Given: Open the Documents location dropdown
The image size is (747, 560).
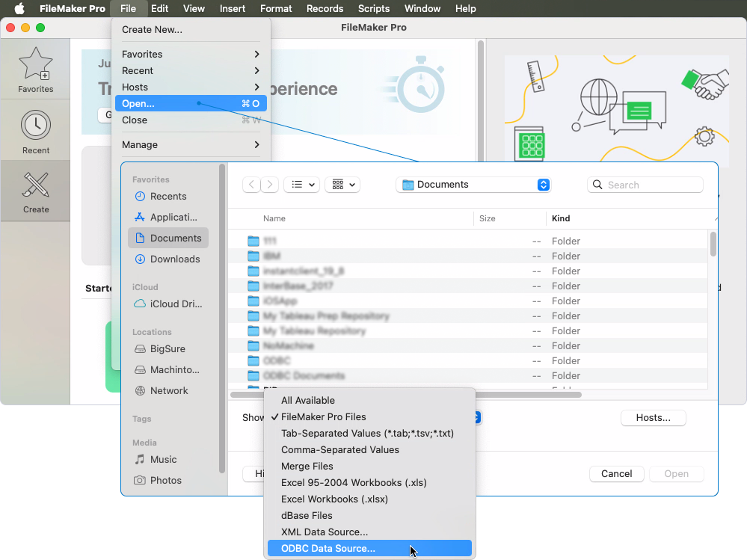Looking at the screenshot, I should [x=473, y=184].
